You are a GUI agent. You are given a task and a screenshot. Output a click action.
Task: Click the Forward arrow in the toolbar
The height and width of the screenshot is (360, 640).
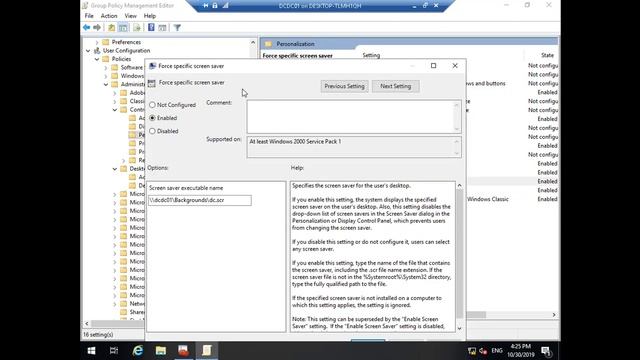pyautogui.click(x=97, y=27)
